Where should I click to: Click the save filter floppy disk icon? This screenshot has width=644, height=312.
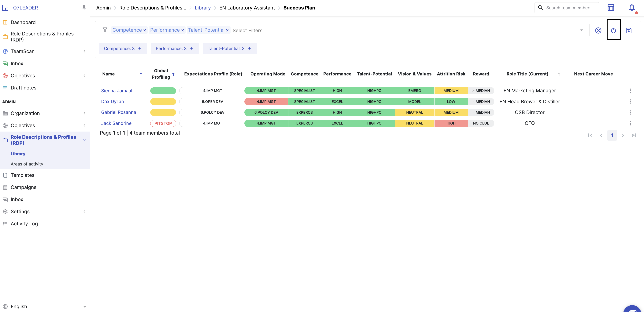(628, 31)
